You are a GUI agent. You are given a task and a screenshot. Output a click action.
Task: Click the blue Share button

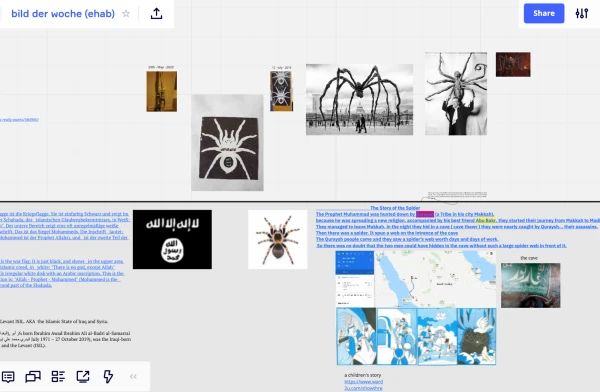(x=544, y=13)
